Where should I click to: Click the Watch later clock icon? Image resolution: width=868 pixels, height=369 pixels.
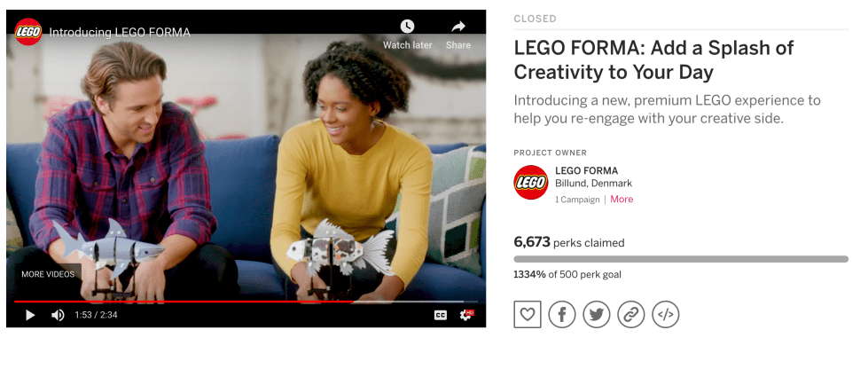(x=408, y=26)
